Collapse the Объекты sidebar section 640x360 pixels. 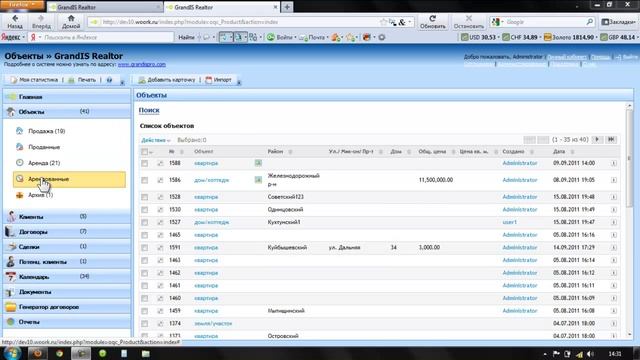pos(67,111)
